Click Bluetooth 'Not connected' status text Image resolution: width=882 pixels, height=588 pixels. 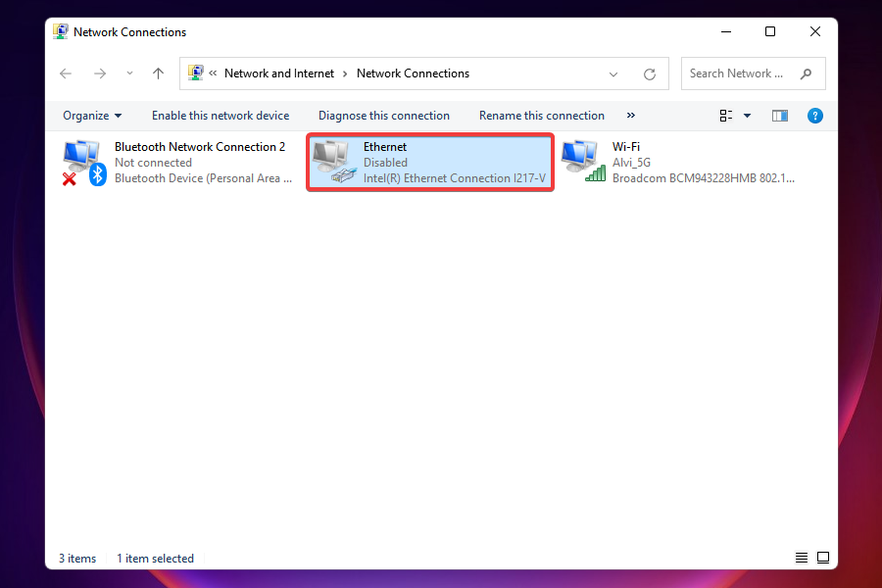pos(153,163)
